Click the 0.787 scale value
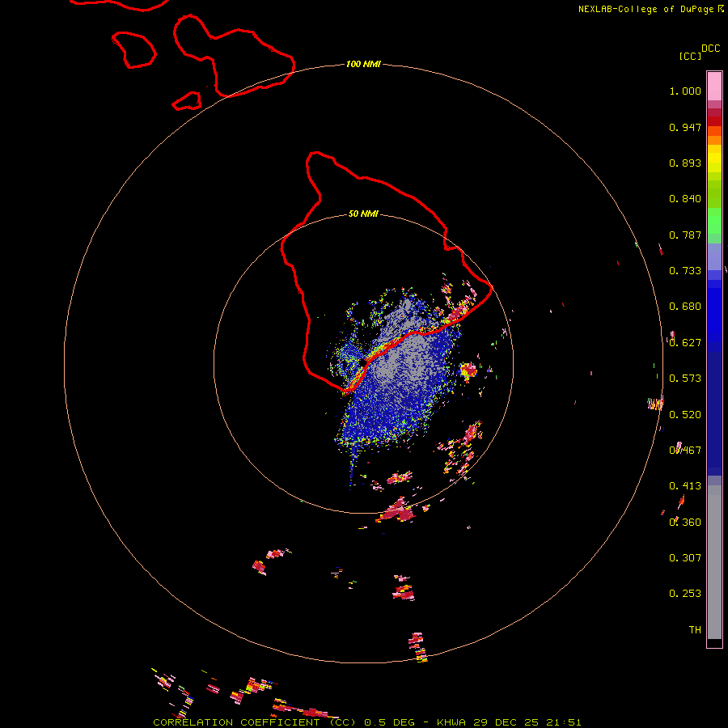728x728 pixels. (685, 235)
